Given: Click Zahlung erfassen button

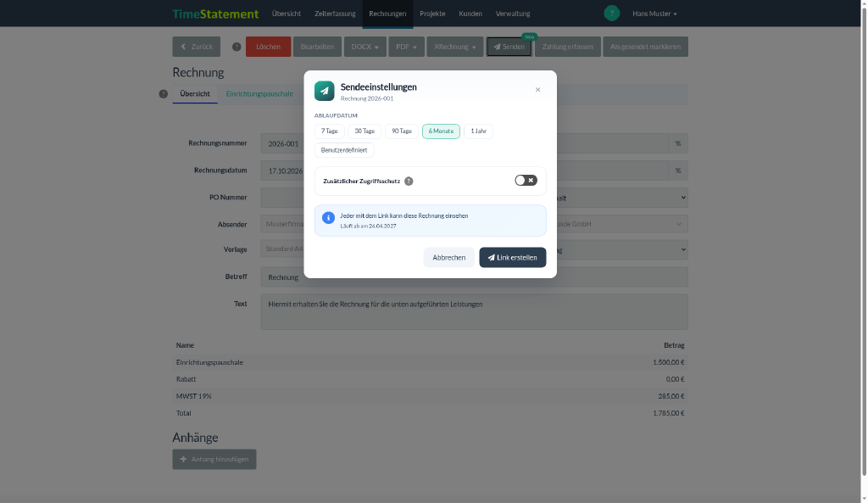Looking at the screenshot, I should coord(567,47).
